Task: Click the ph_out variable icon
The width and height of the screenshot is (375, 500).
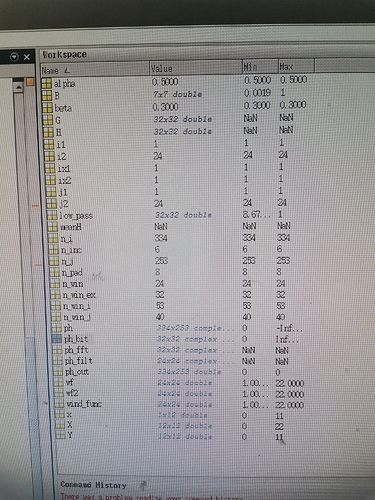Action: [58, 371]
